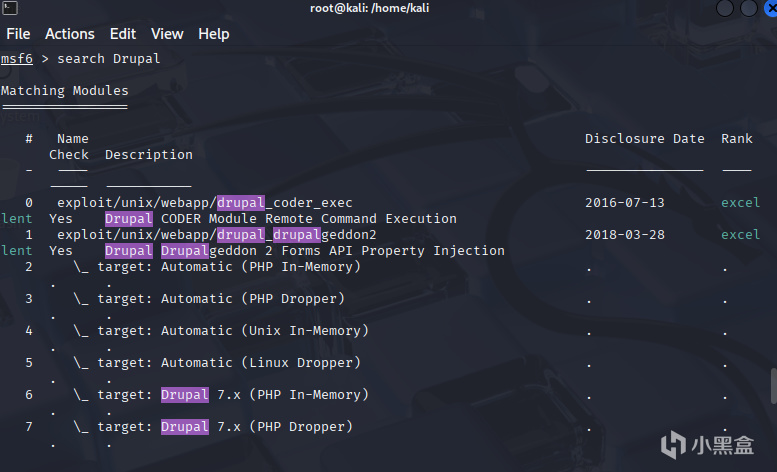Viewport: 777px width, 472px height.
Task: Open the Actions menu
Action: click(x=70, y=34)
